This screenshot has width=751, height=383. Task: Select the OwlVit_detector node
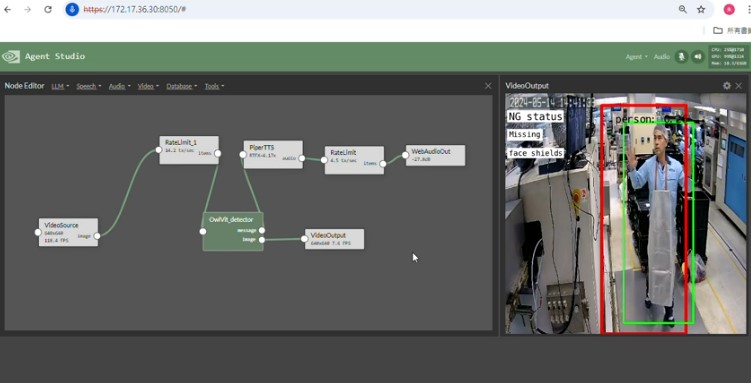233,231
